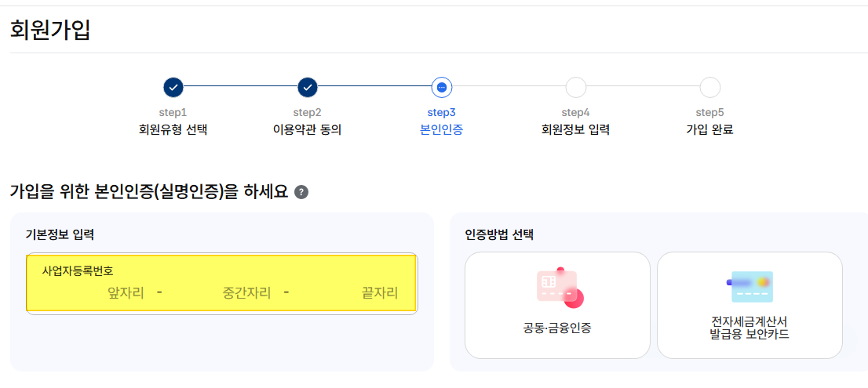Click the 가입 완료 step label
Viewport: 868px width, 388px height.
tap(709, 131)
